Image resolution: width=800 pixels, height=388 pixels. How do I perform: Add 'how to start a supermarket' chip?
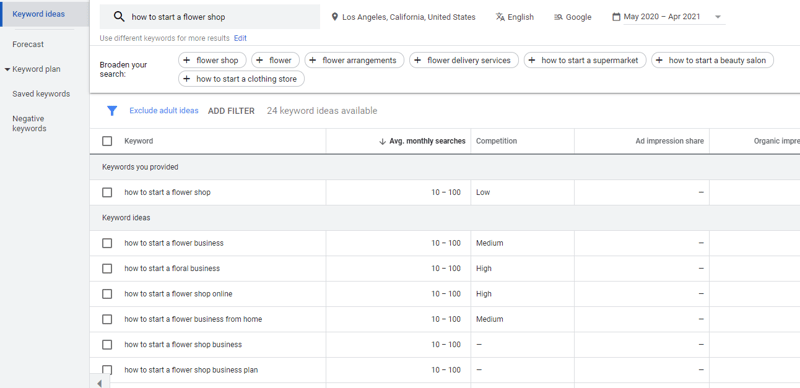(x=585, y=60)
